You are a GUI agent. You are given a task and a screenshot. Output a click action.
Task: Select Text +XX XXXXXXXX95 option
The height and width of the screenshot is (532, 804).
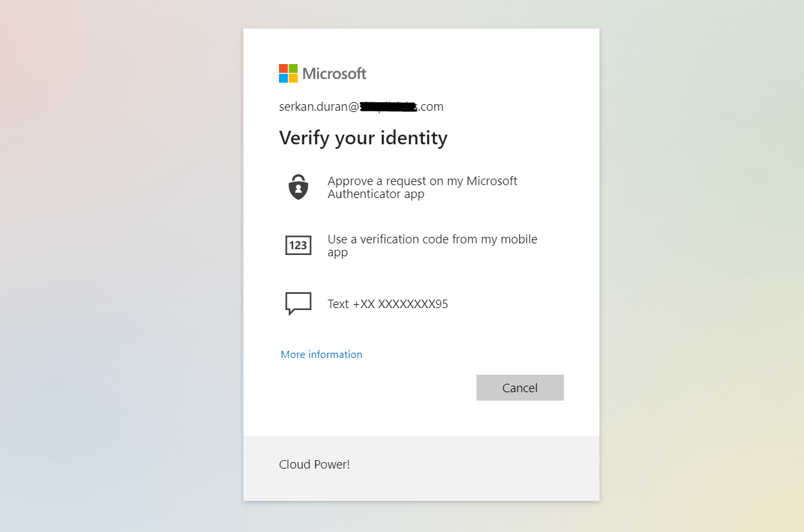(421, 304)
